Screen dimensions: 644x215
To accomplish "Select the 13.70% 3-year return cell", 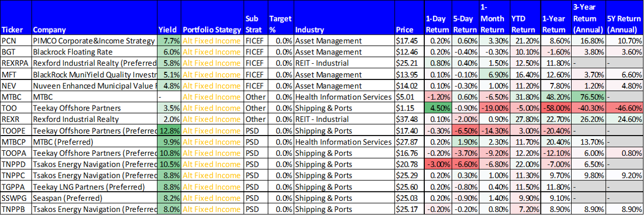I will click(x=587, y=142).
